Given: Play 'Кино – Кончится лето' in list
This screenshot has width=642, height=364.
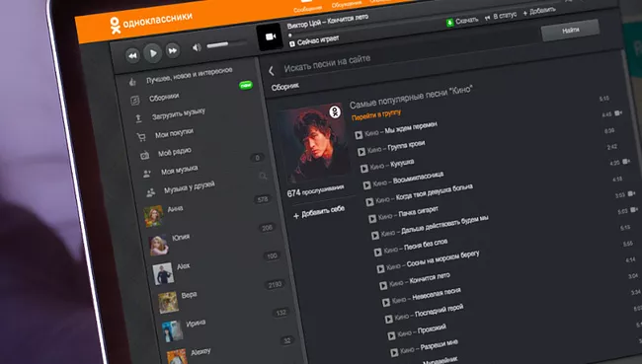Looking at the screenshot, I should pyautogui.click(x=383, y=285).
